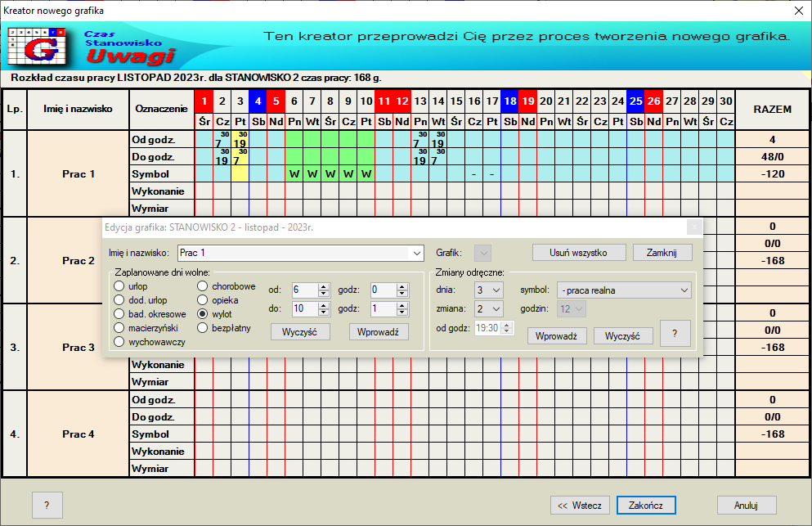Click the 'Usuń wszystko' button
812x526 pixels.
tap(579, 252)
